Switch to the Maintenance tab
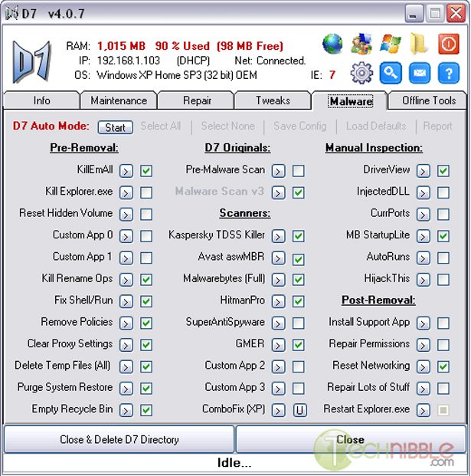 [119, 101]
